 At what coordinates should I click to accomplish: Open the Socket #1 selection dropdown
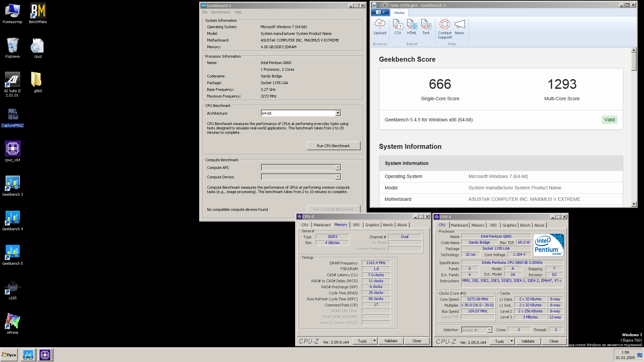point(477,330)
